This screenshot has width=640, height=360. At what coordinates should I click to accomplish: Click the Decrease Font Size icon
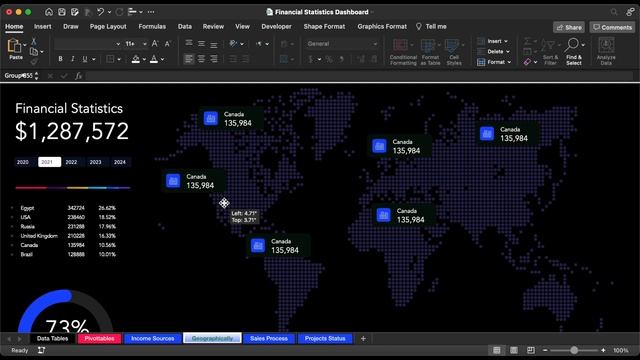tap(167, 44)
